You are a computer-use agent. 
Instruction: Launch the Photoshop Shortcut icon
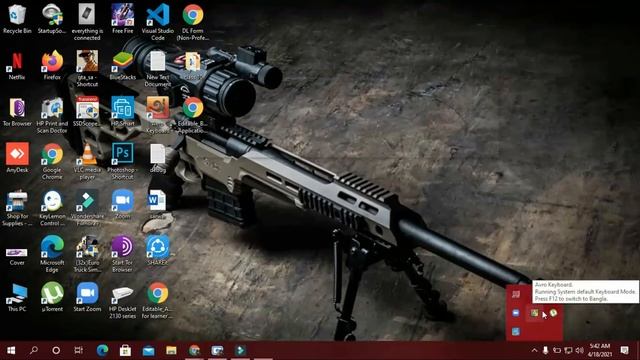pyautogui.click(x=122, y=161)
